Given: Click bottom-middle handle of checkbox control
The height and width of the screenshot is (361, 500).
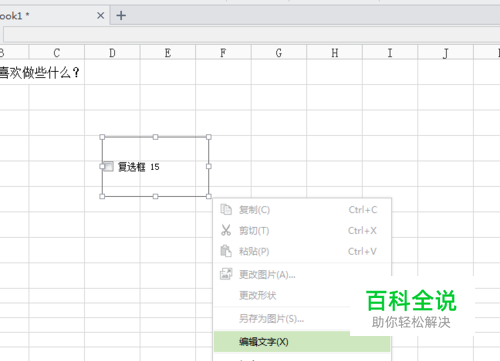Looking at the screenshot, I should tap(155, 196).
